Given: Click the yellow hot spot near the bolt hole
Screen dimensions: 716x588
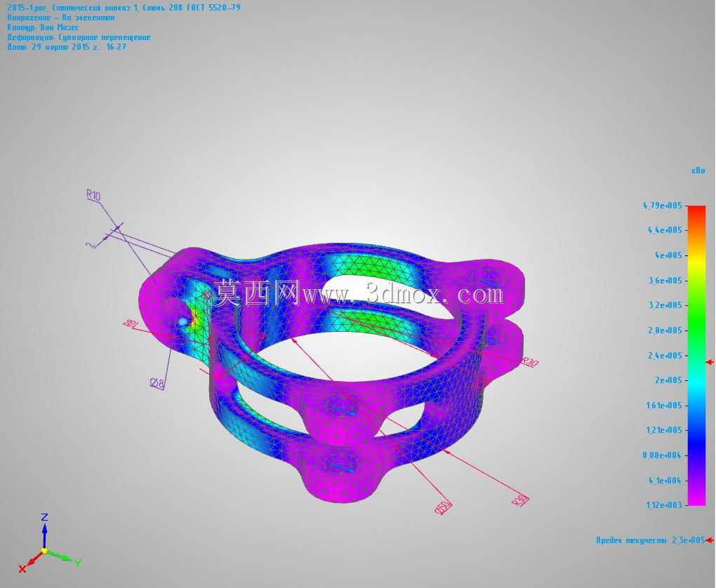Looking at the screenshot, I should tap(195, 319).
